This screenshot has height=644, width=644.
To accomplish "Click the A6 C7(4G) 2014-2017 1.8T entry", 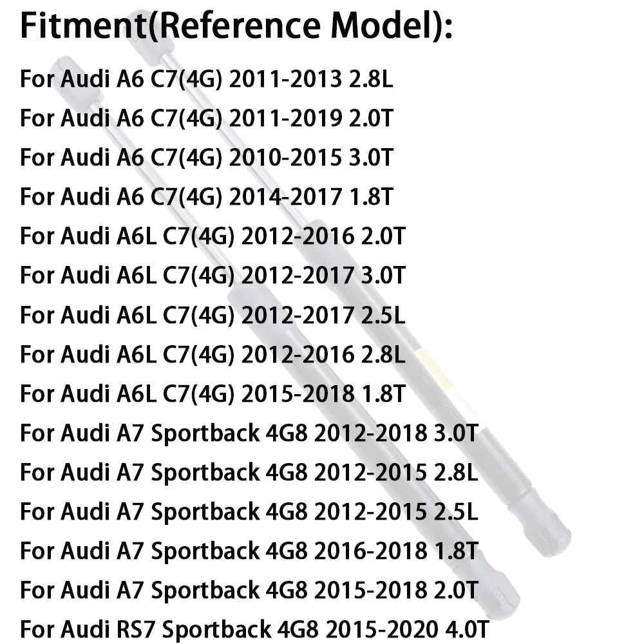I will click(x=206, y=198).
